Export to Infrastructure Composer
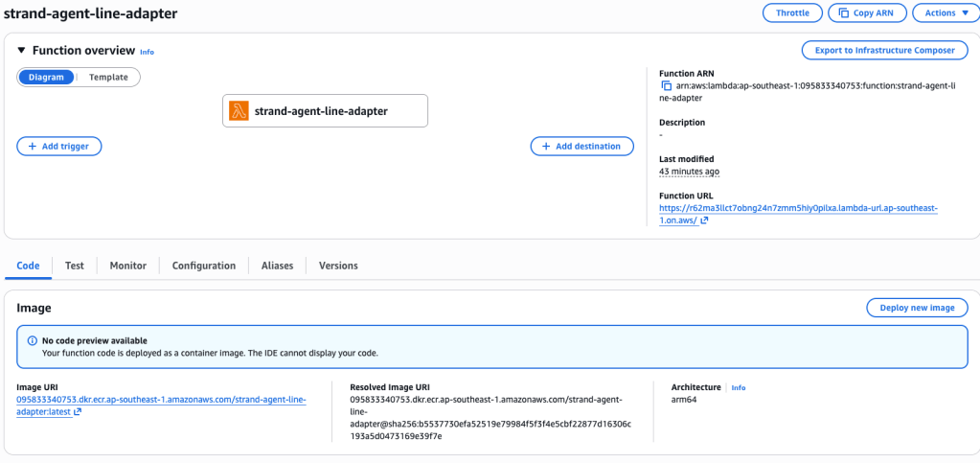Screen dimensions: 980x463 (x=885, y=50)
